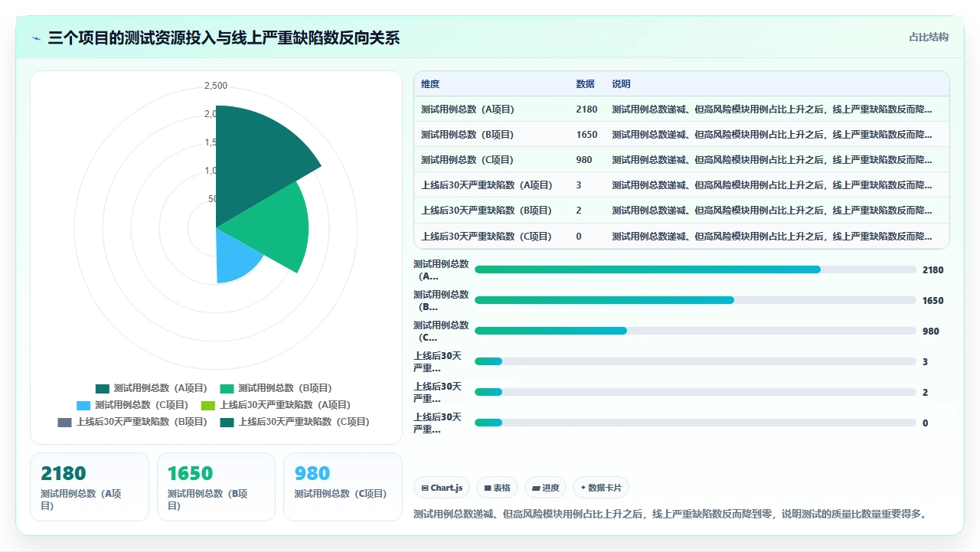
Task: Click the 1650 progress bar for 测试用例总数 B
Action: coord(695,300)
